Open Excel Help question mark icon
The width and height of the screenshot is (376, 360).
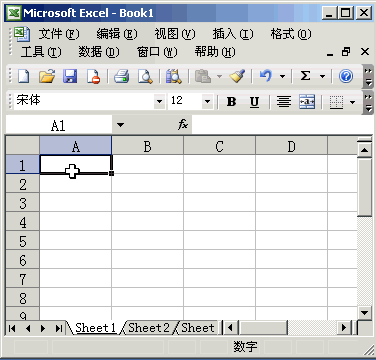(346, 76)
